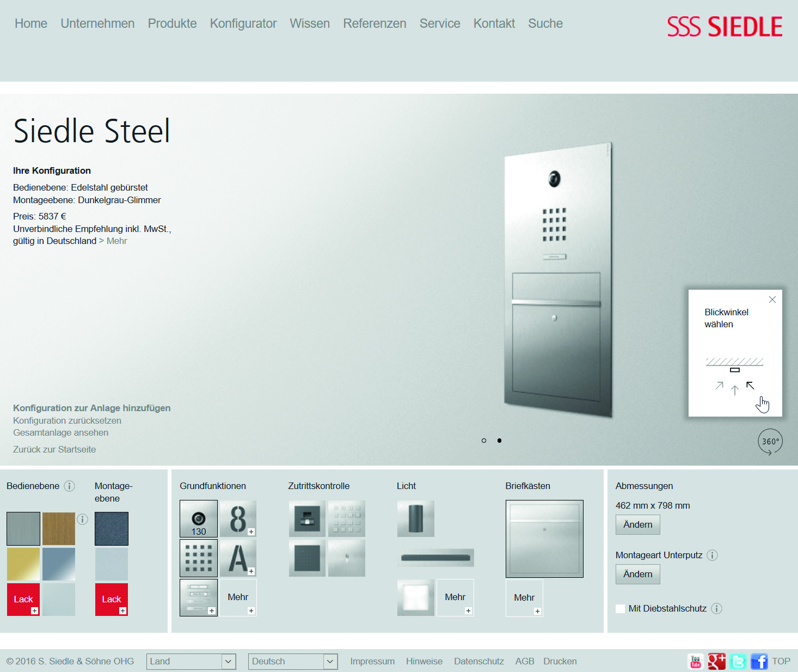Open the Kontakt menu
The image size is (798, 672).
(494, 23)
